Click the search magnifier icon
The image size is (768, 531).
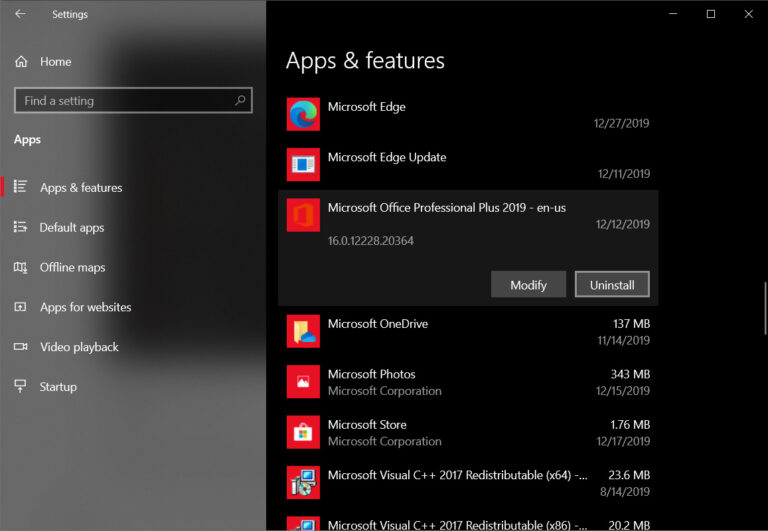pos(240,100)
